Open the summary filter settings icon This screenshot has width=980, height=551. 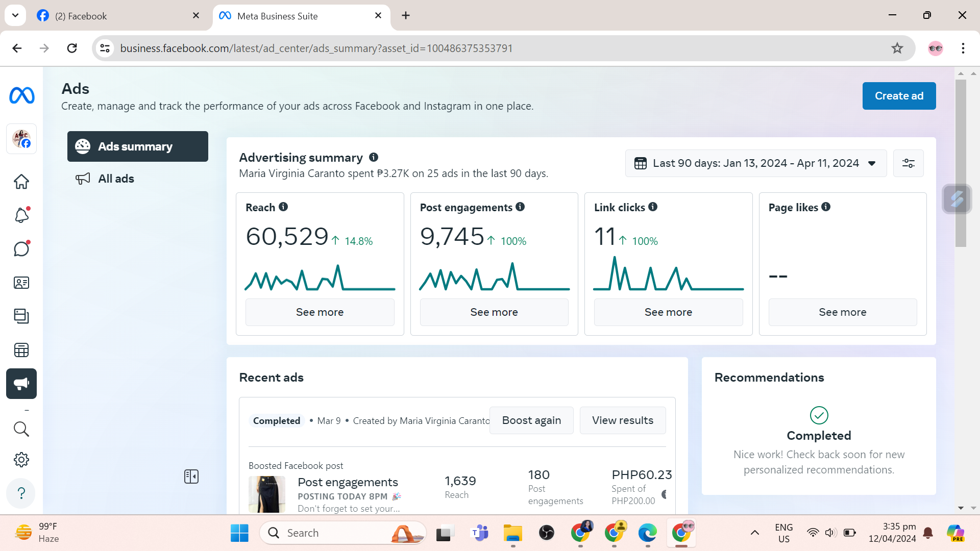pyautogui.click(x=908, y=163)
